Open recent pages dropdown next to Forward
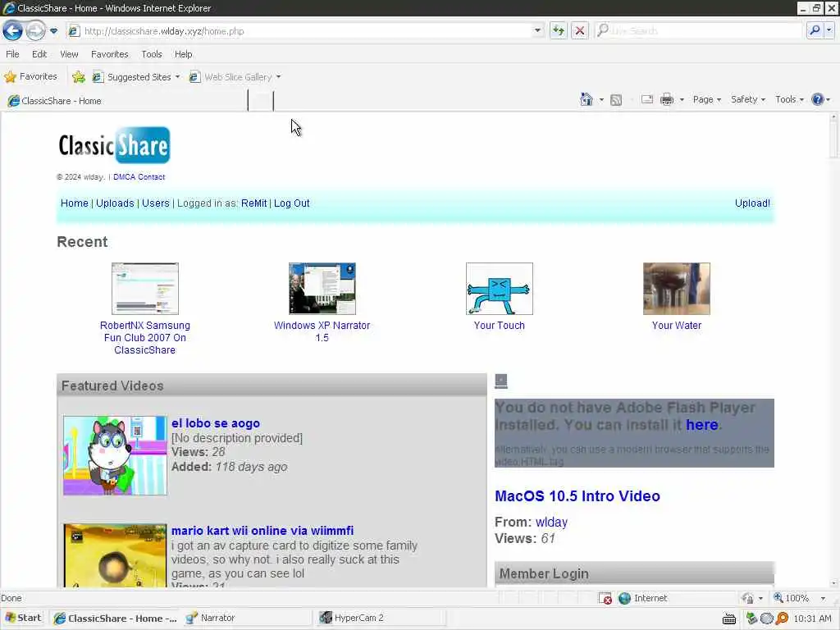840x630 pixels. point(53,31)
